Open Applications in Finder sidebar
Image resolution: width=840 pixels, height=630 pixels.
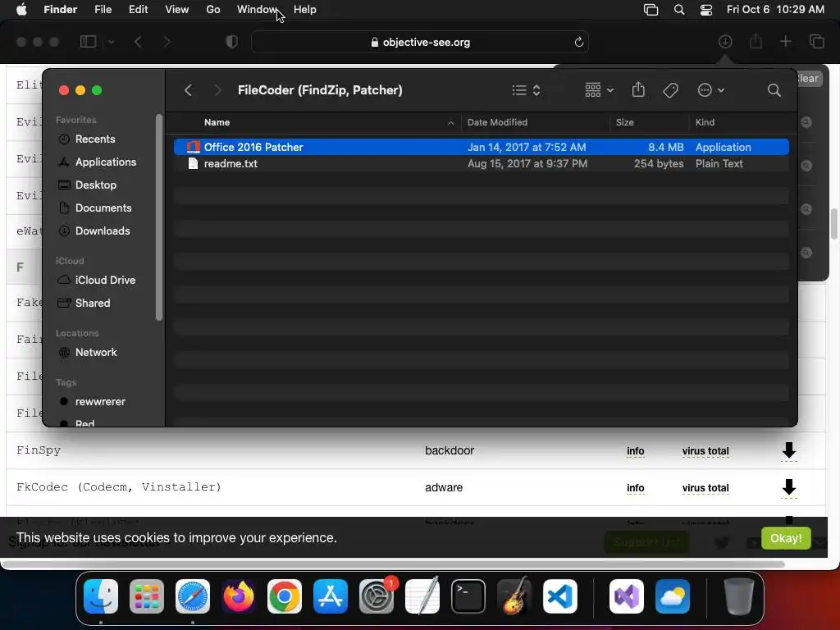click(x=106, y=162)
